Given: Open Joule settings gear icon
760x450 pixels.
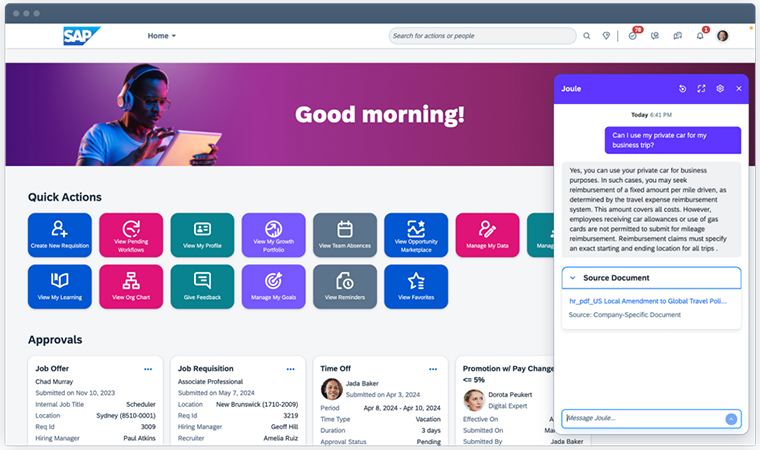Looking at the screenshot, I should [x=720, y=89].
